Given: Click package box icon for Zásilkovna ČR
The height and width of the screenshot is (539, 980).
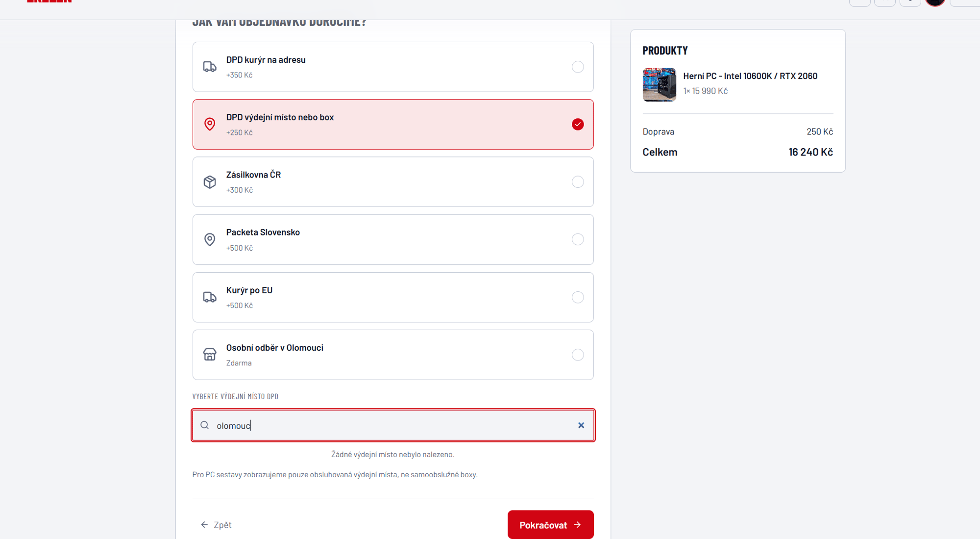Looking at the screenshot, I should pyautogui.click(x=210, y=182).
